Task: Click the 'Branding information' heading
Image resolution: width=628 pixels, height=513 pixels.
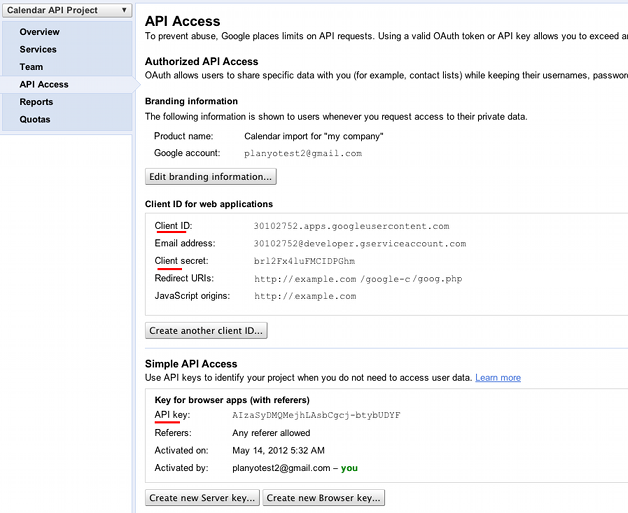Action: click(191, 101)
